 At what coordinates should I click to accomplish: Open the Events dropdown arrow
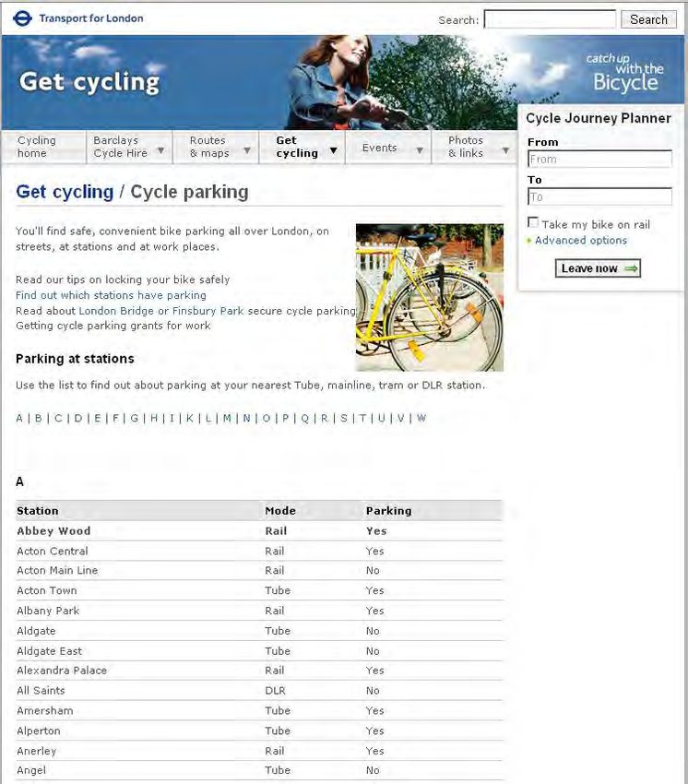coord(420,148)
